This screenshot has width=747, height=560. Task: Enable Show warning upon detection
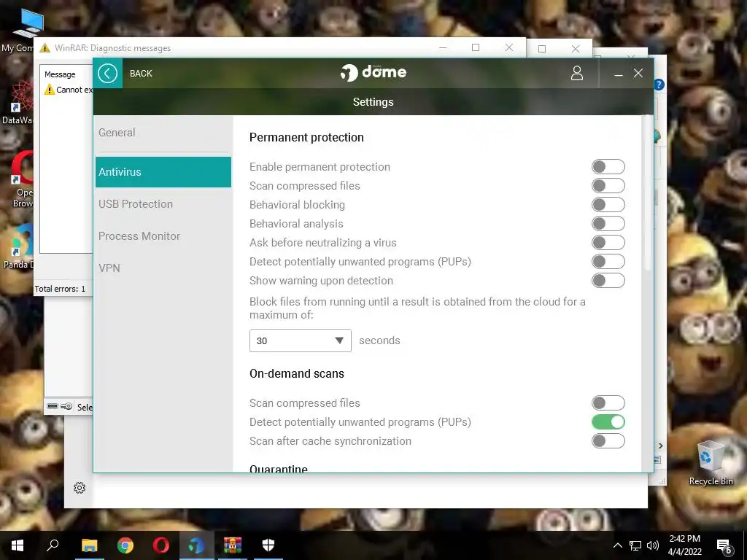coord(608,281)
